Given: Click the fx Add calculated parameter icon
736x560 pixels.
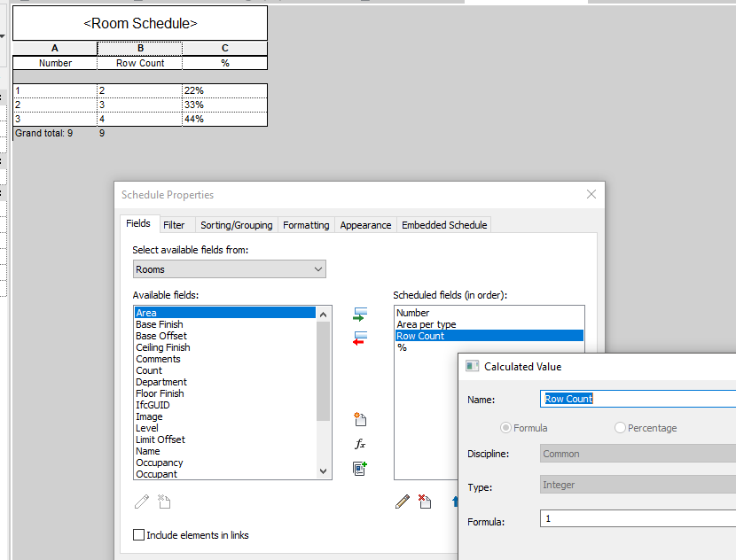Looking at the screenshot, I should (360, 444).
